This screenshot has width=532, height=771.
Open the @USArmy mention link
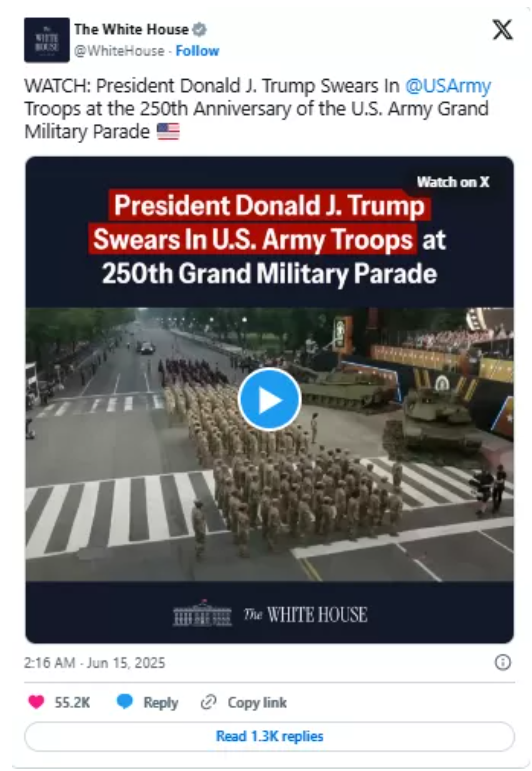pyautogui.click(x=448, y=86)
